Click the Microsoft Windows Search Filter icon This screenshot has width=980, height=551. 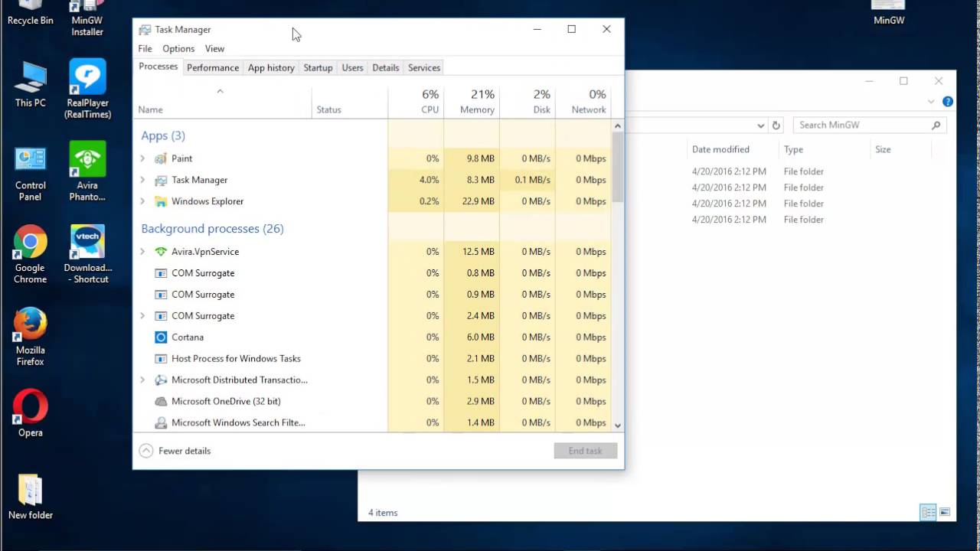(161, 423)
